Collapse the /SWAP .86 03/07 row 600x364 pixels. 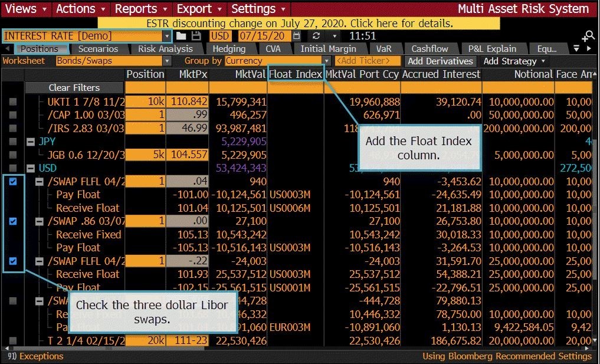click(x=40, y=221)
